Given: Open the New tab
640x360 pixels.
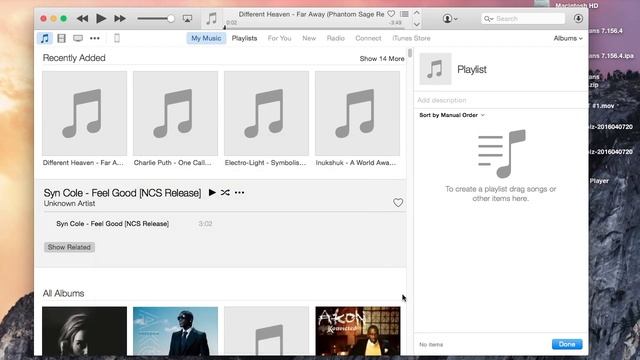Looking at the screenshot, I should (309, 38).
